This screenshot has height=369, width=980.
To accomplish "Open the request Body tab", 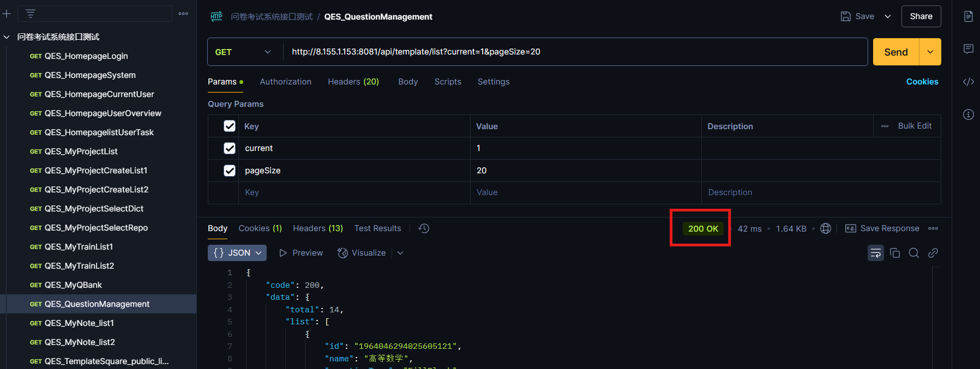I will point(408,82).
